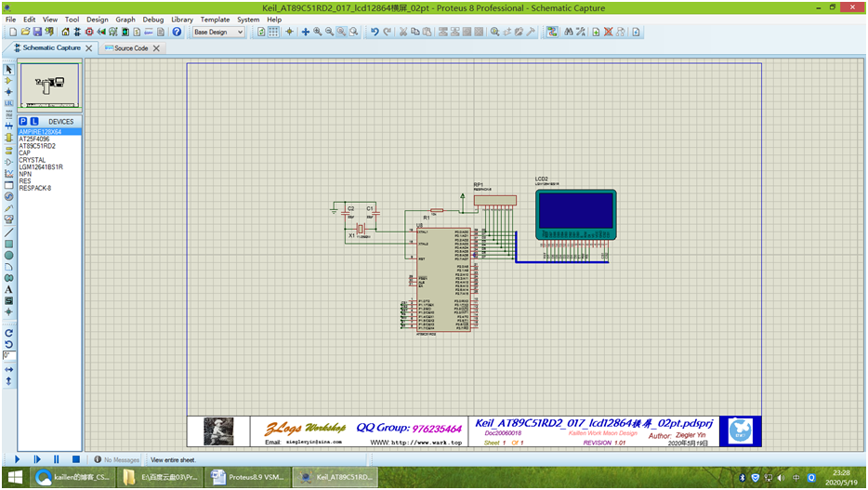This screenshot has width=868, height=490.
Task: Open the Home Page house icon
Action: click(65, 33)
